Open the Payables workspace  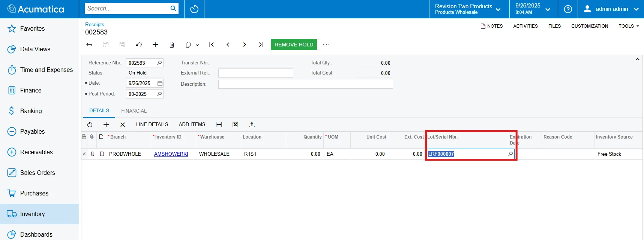tap(39, 131)
